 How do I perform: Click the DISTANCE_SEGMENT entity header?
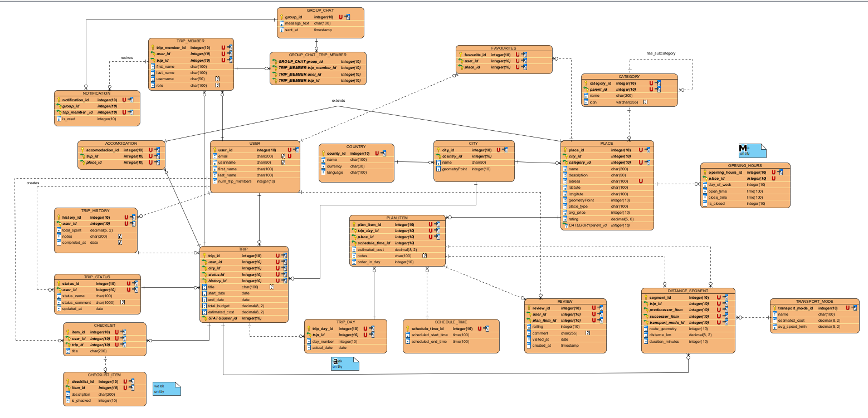(x=688, y=291)
